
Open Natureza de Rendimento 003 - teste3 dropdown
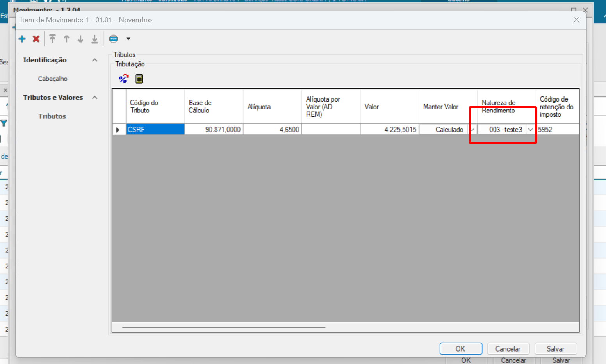click(x=530, y=130)
